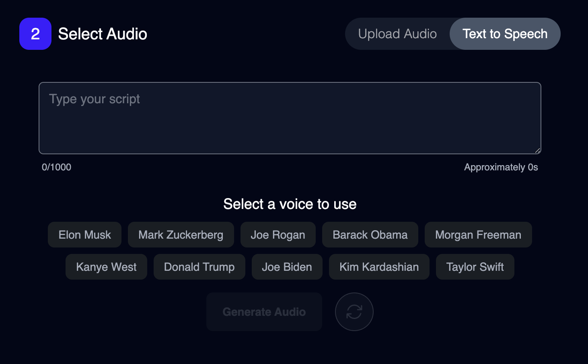Switch to Upload Audio mode
This screenshot has width=588, height=364.
tap(397, 34)
